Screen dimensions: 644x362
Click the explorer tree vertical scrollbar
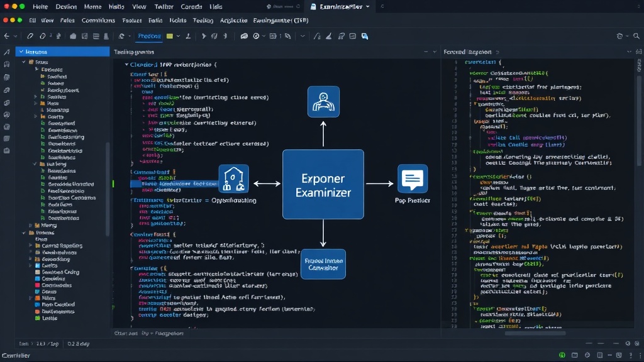pos(108,189)
